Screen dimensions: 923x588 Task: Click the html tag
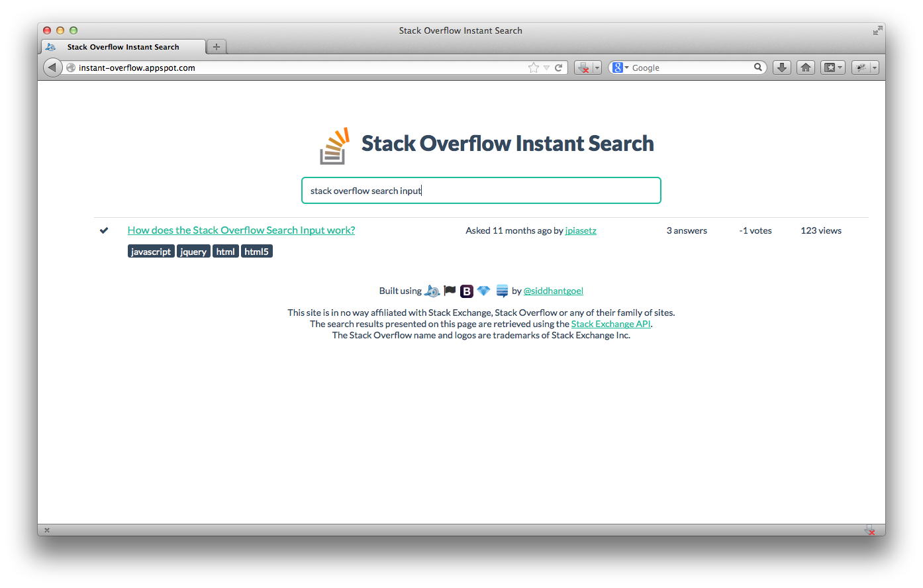pos(226,252)
